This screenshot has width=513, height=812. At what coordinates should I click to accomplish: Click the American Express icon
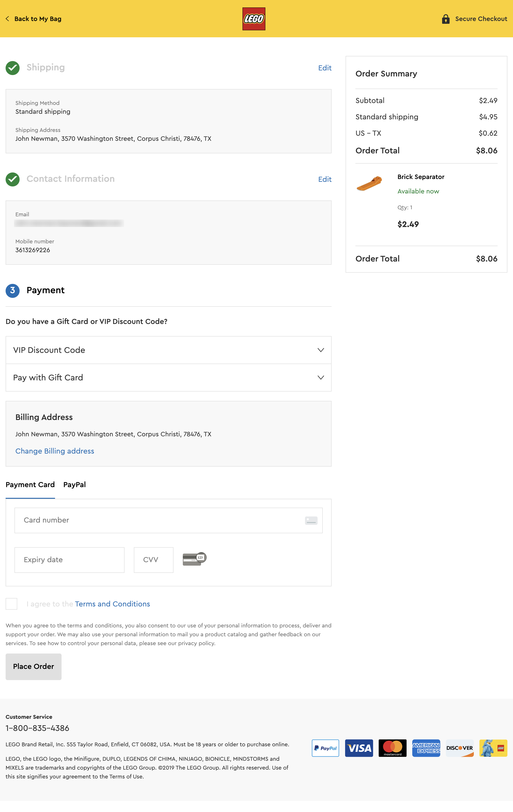(x=426, y=748)
